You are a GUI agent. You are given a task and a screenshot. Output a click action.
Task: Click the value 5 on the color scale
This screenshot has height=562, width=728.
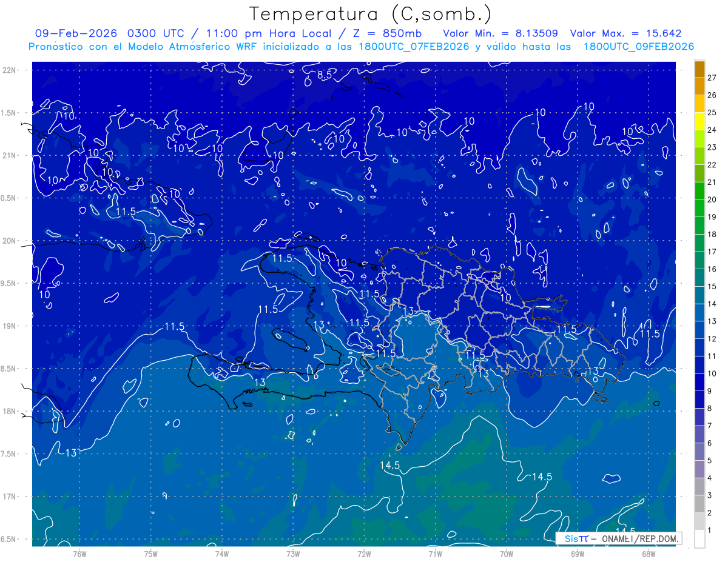coord(710,461)
